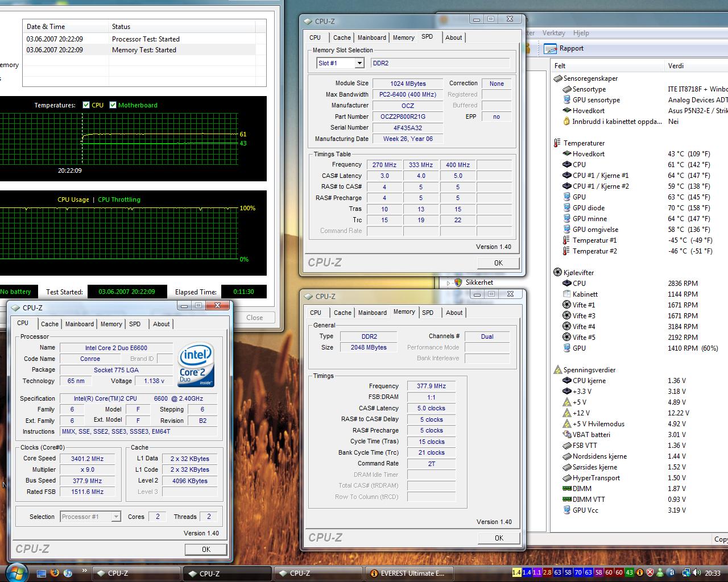The image size is (728, 582).
Task: Click the yellow 1.4 tray indicator
Action: pyautogui.click(x=516, y=573)
